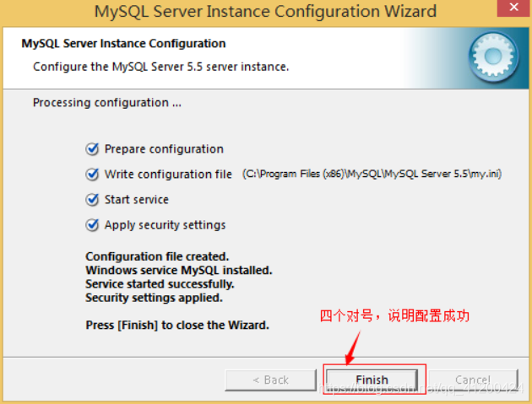
Task: Click 'Configure the MySQL Server 5.5 server instance.' text
Action: coord(160,67)
